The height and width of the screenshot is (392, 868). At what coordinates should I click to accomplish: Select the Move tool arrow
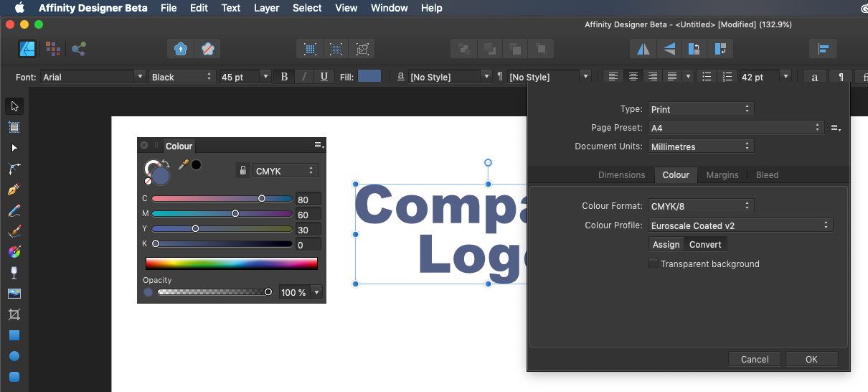14,106
